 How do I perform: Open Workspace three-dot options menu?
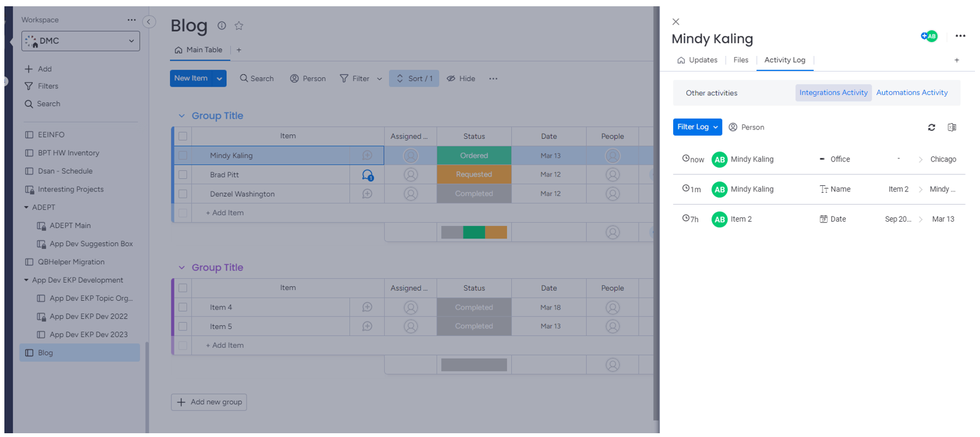click(x=131, y=19)
